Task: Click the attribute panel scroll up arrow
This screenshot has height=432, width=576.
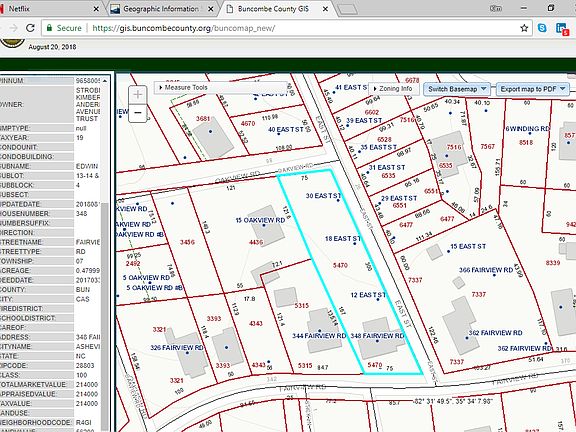Action: click(105, 80)
